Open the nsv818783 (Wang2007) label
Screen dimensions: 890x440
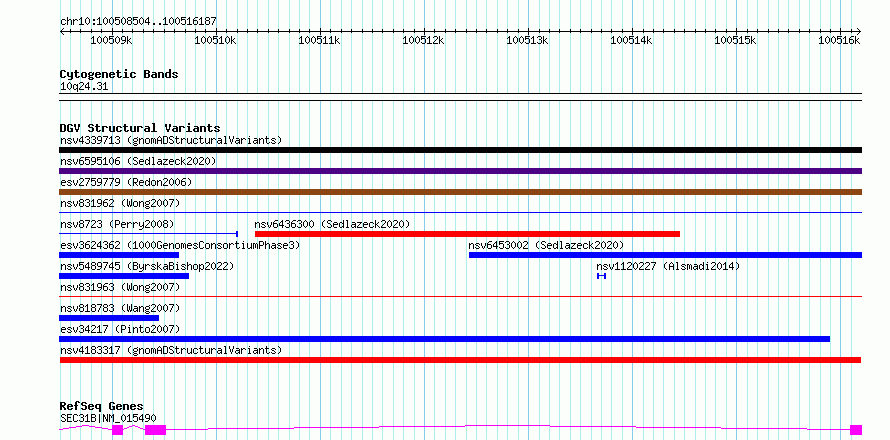[x=120, y=308]
